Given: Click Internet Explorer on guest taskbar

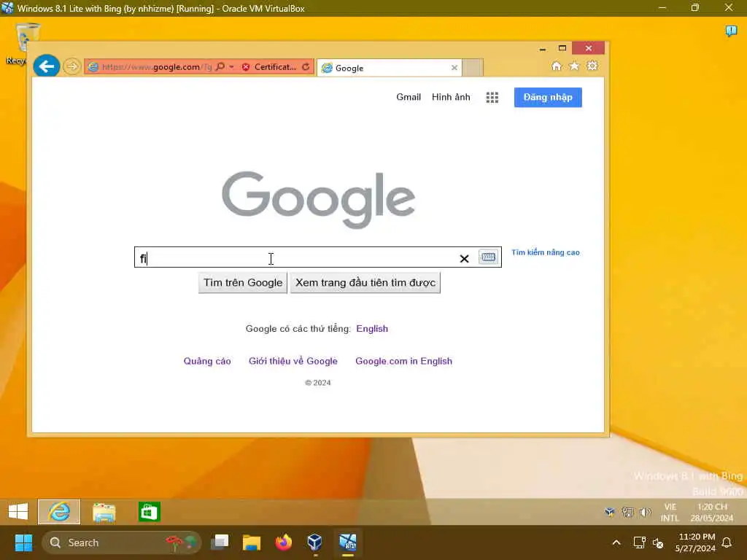Looking at the screenshot, I should coord(59,512).
